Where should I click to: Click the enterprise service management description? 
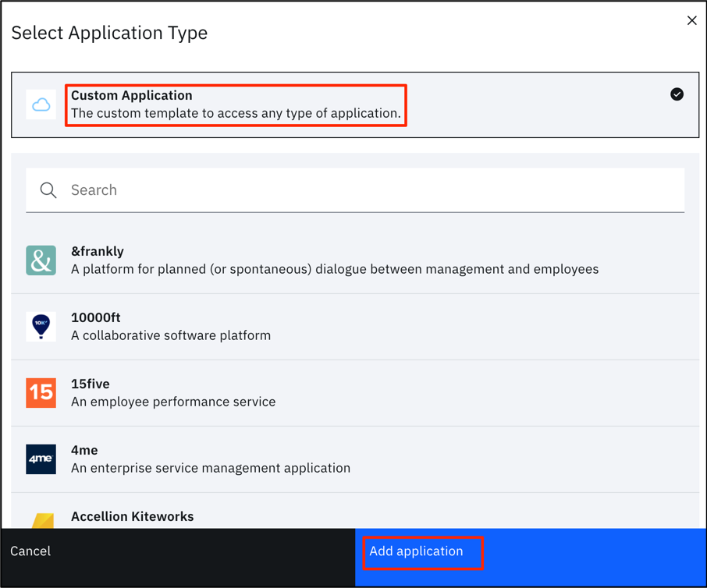(x=211, y=468)
